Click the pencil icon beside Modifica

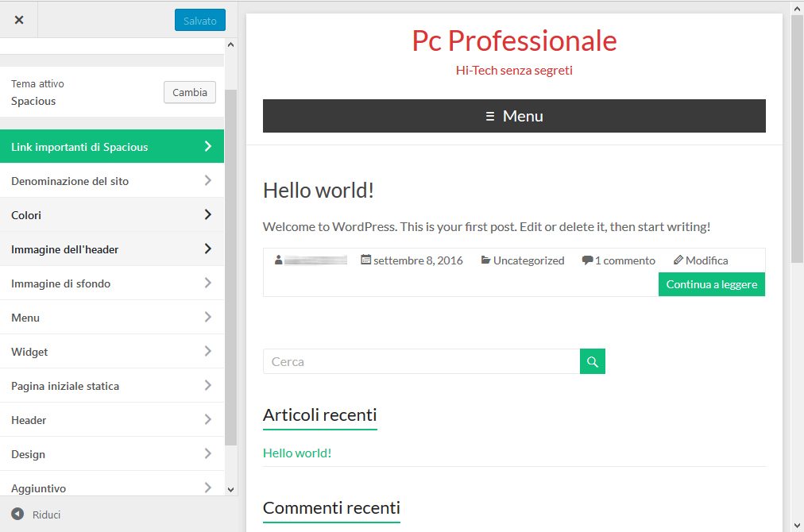[678, 260]
